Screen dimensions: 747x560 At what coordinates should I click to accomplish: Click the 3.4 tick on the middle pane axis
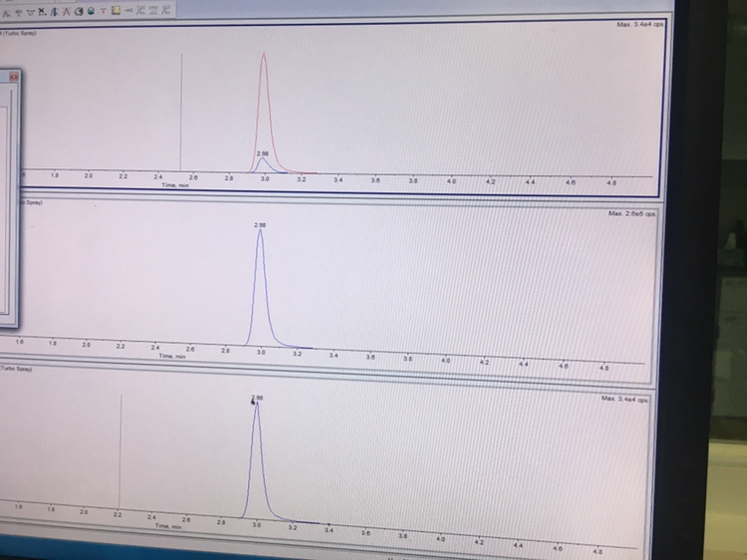coord(334,356)
